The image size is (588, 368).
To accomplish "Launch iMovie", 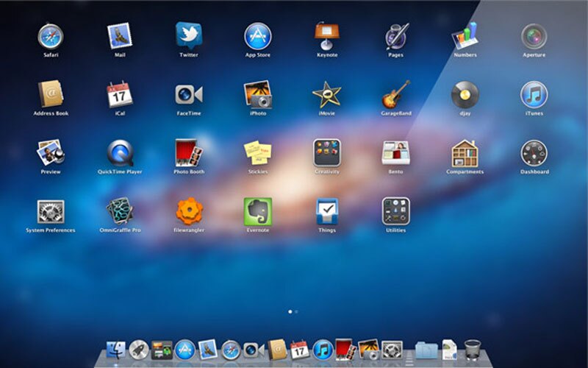I will click(x=327, y=95).
